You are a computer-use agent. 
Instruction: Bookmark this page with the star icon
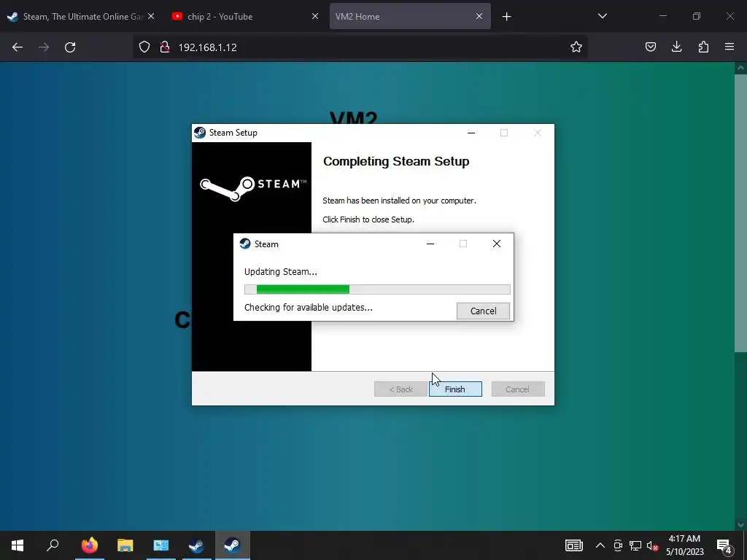click(576, 47)
